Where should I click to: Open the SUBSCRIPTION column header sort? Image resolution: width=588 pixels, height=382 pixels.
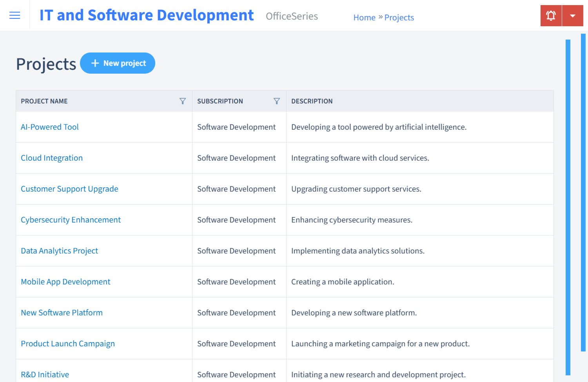point(220,101)
